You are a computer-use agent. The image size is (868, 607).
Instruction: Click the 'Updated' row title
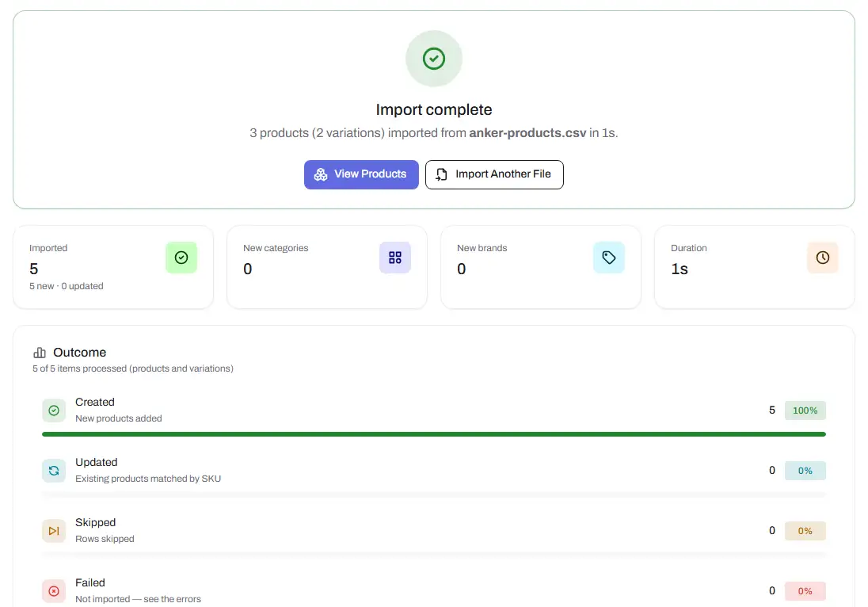(x=97, y=463)
